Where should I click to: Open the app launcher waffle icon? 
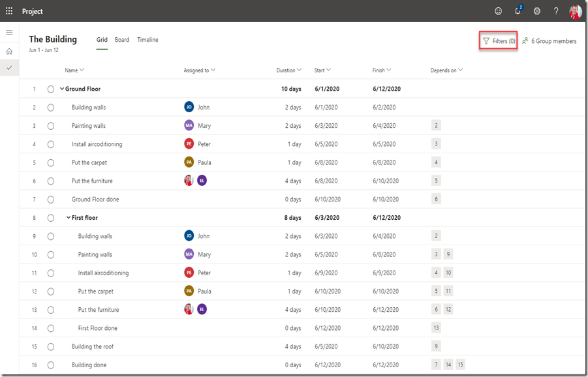(9, 11)
